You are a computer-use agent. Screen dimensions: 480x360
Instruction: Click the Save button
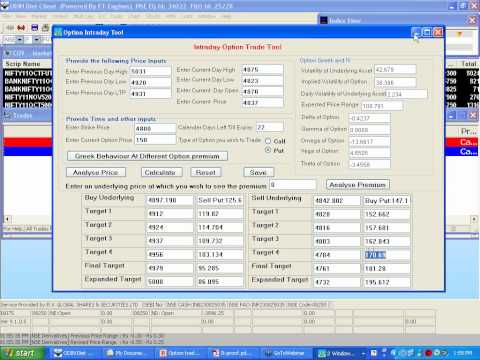coord(258,172)
